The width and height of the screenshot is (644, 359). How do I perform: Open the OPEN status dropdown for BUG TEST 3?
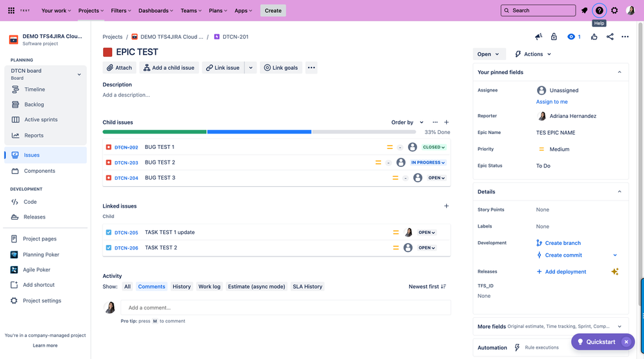point(436,178)
